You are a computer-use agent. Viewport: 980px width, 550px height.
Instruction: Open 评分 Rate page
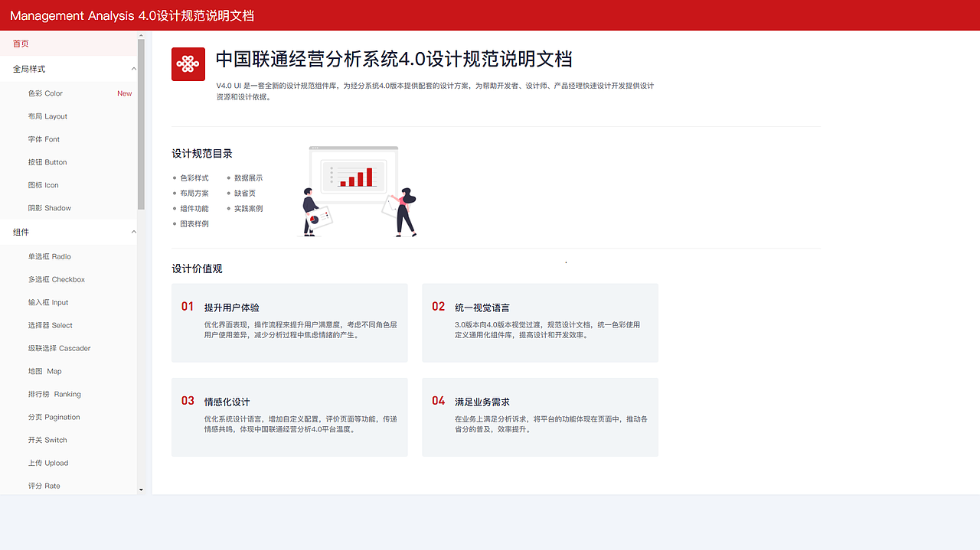point(44,486)
